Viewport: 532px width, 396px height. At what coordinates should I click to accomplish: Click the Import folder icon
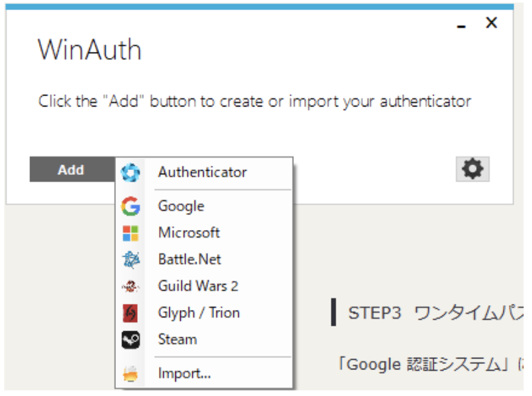click(131, 373)
